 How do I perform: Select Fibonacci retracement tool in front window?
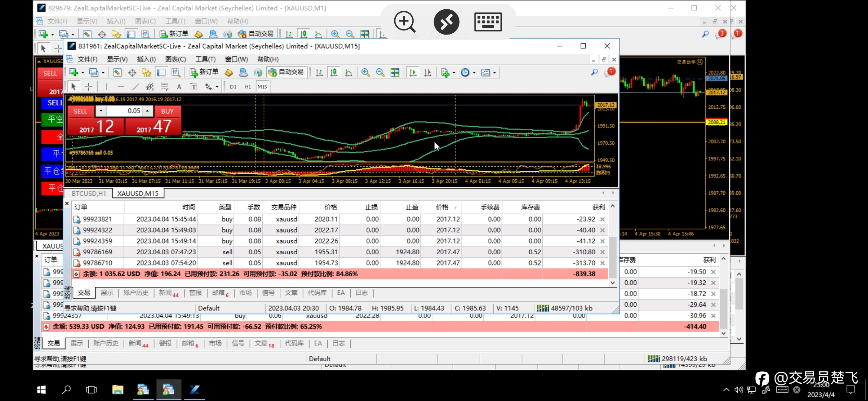pyautogui.click(x=165, y=87)
